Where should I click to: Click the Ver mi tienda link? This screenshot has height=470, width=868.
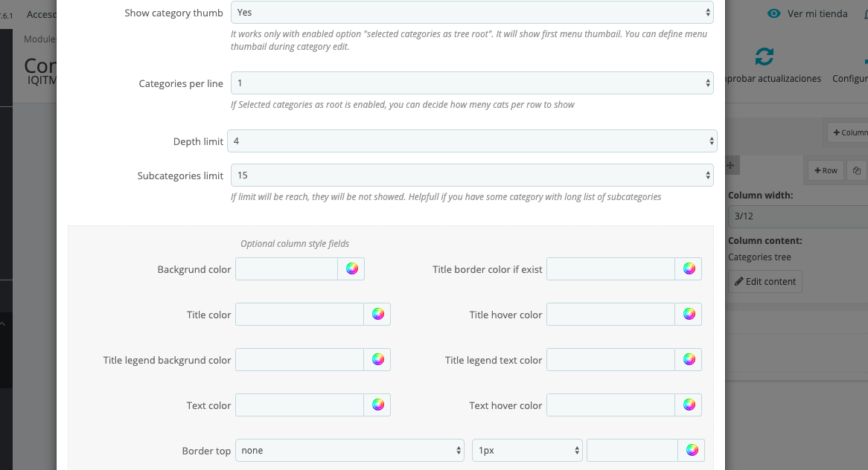tap(808, 13)
